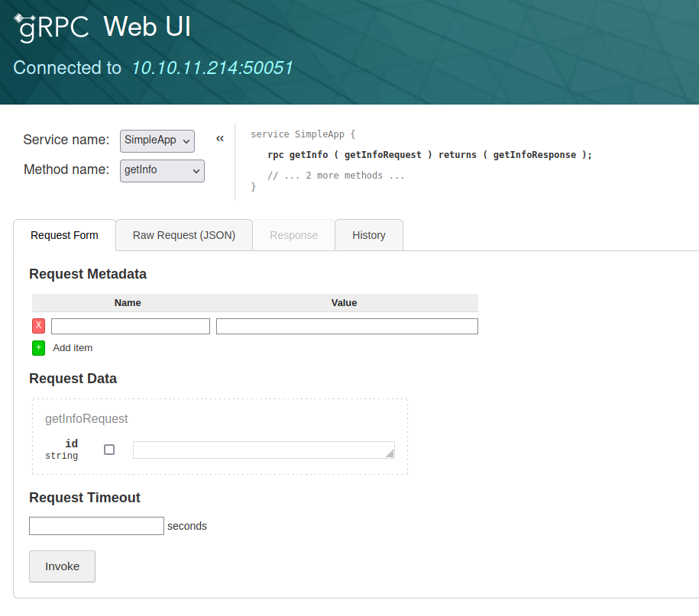Focus the metadata Value input field
This screenshot has width=699, height=616.
(x=347, y=327)
